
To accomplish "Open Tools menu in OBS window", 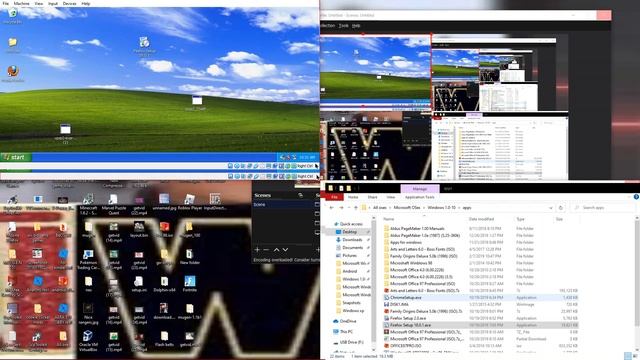I will coord(344,26).
